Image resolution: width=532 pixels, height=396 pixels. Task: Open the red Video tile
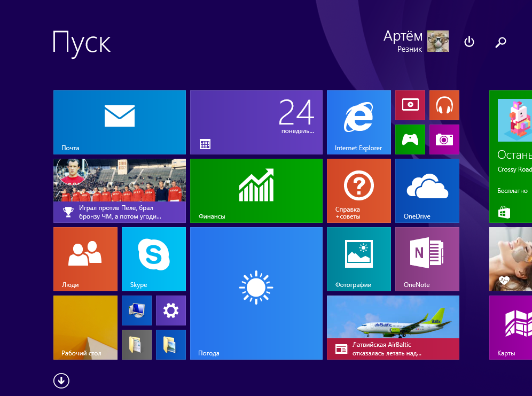[x=410, y=105]
